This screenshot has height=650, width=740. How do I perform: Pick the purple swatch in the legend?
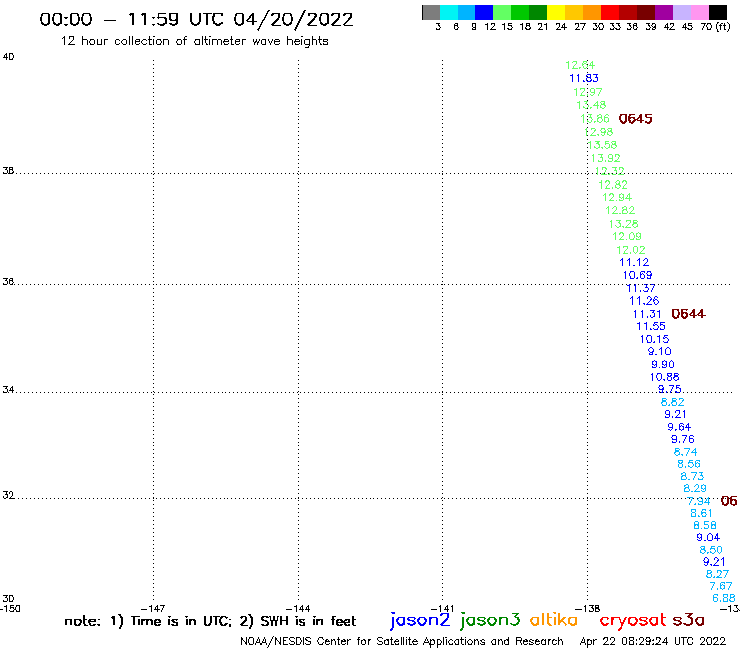(x=663, y=12)
